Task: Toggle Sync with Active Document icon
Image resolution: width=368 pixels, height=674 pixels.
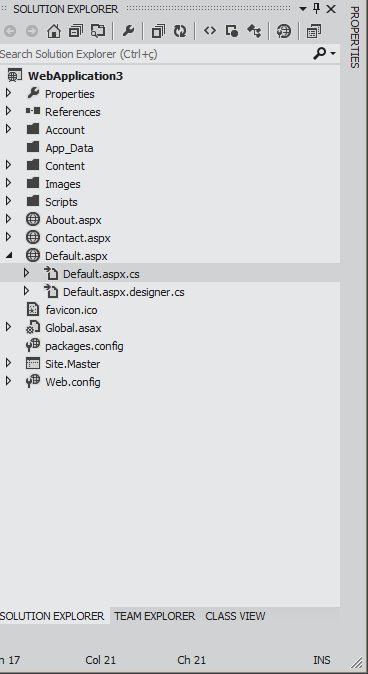Action: point(98,31)
